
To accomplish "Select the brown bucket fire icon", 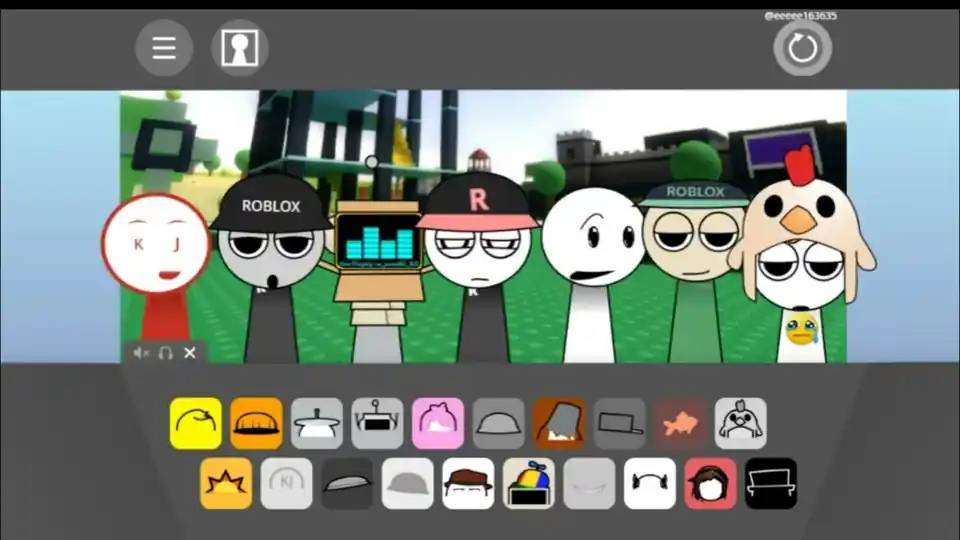I will pyautogui.click(x=559, y=423).
